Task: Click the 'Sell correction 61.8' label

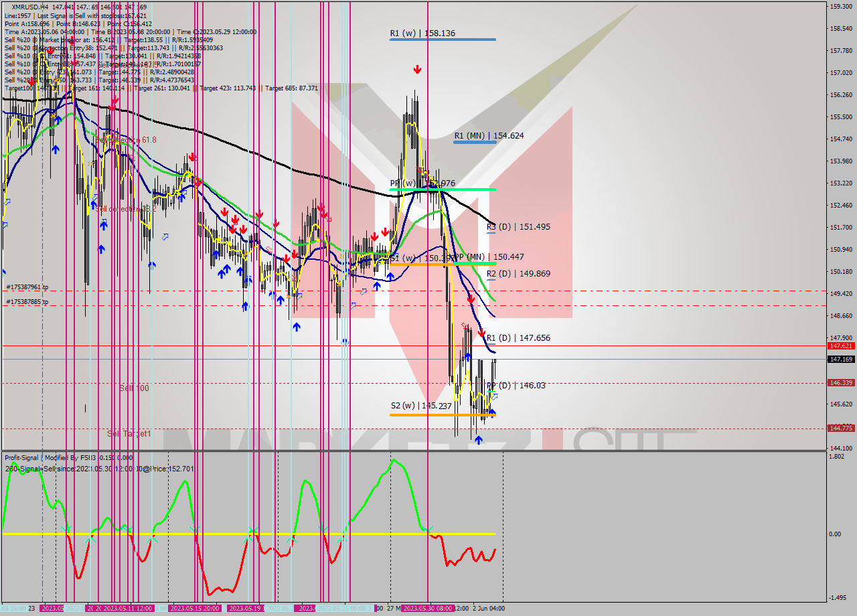Action: (x=125, y=140)
